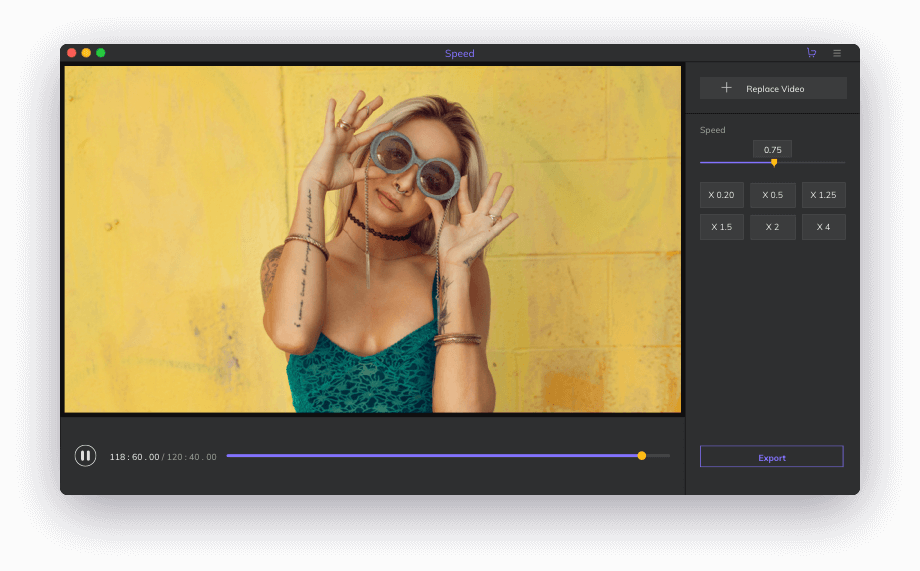
Task: Open the hamburger menu icon
Action: (837, 53)
